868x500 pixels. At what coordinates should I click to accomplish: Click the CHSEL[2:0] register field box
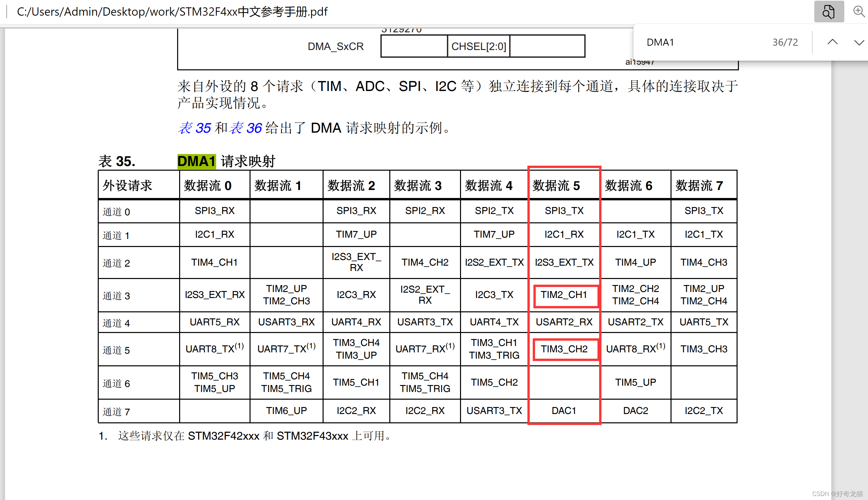pyautogui.click(x=478, y=46)
